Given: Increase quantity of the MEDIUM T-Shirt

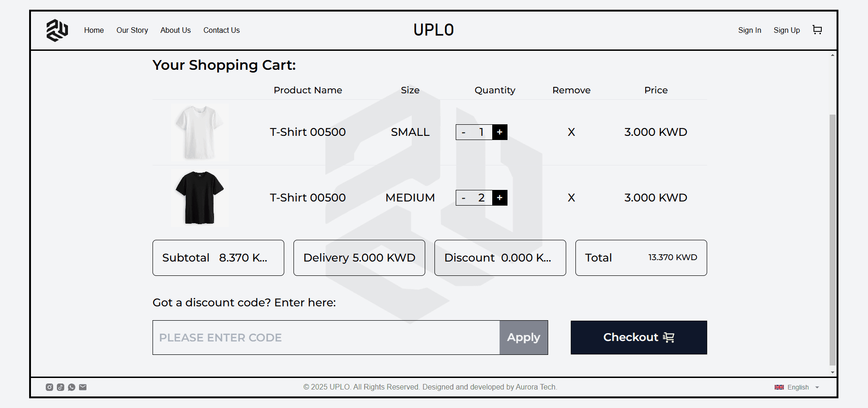Looking at the screenshot, I should tap(500, 198).
